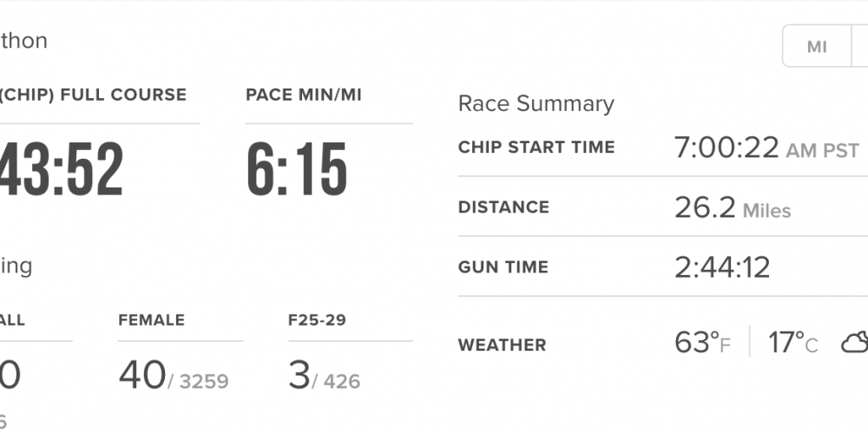Click the F25-29 age group label
This screenshot has height=434, width=868.
pos(317,320)
